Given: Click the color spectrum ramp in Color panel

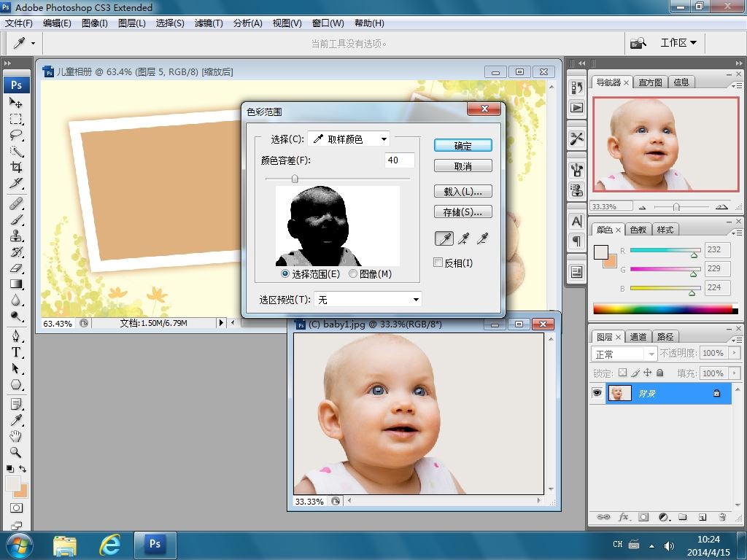Looking at the screenshot, I should [665, 308].
